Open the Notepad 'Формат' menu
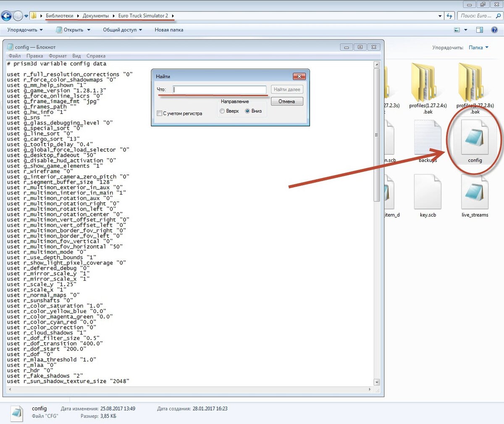Viewport: 504px width, 424px height. pos(58,56)
